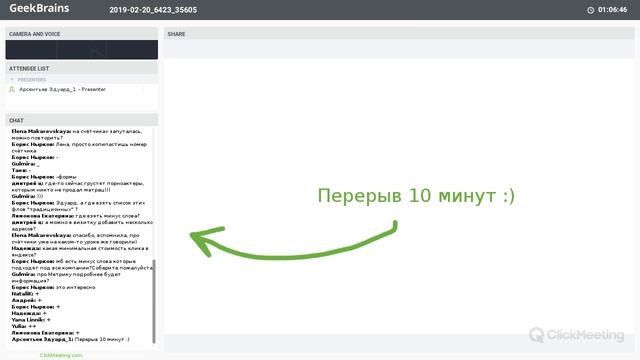Select the last chat message by Арсентьев Эдуард_1
640x360 pixels.
click(71, 340)
